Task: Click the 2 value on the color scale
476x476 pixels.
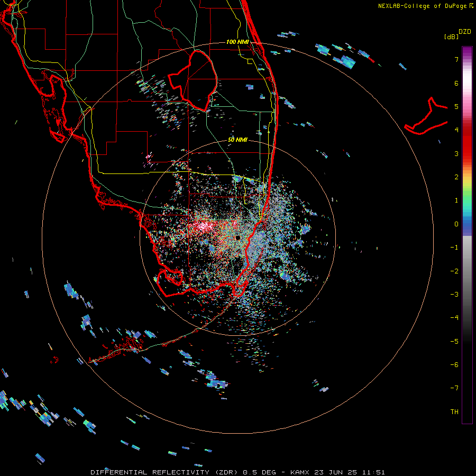Action: click(x=456, y=177)
